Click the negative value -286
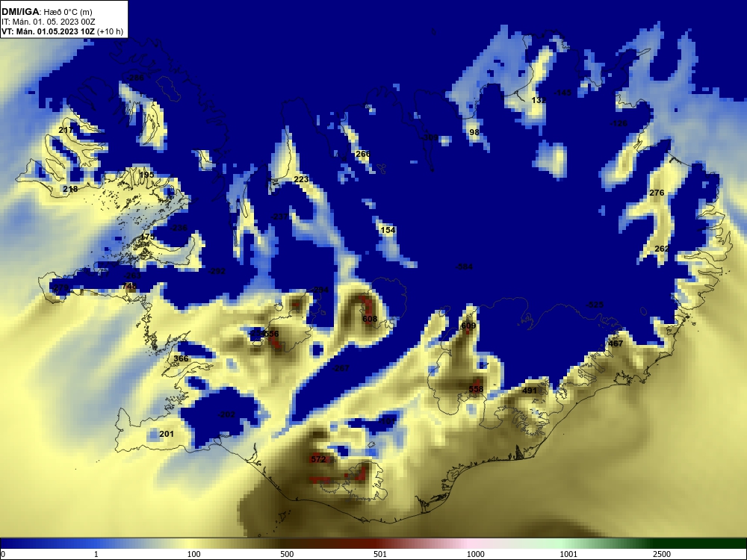The image size is (747, 560). [135, 77]
